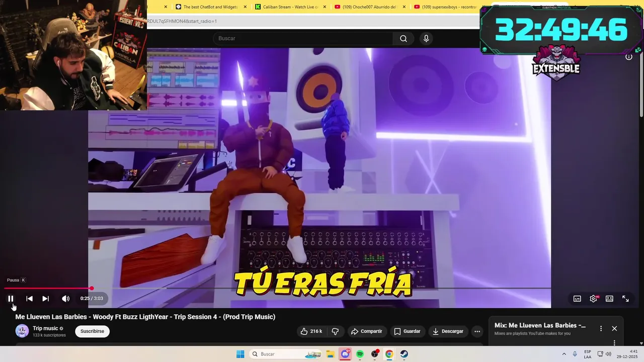Click the Windows taskbar Buscar search box
Image resolution: width=644 pixels, height=362 pixels.
tap(286, 354)
